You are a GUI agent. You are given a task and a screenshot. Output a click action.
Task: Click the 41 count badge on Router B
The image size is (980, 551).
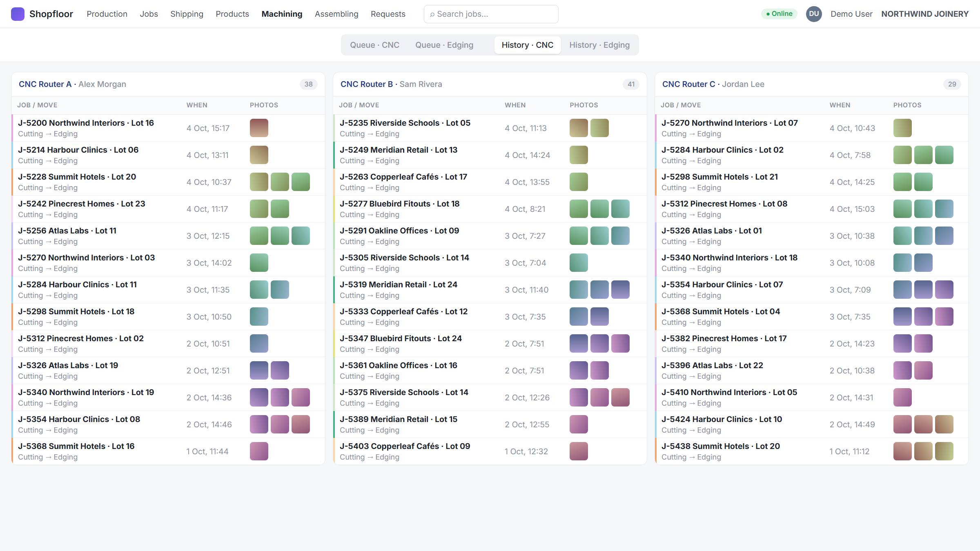[631, 84]
